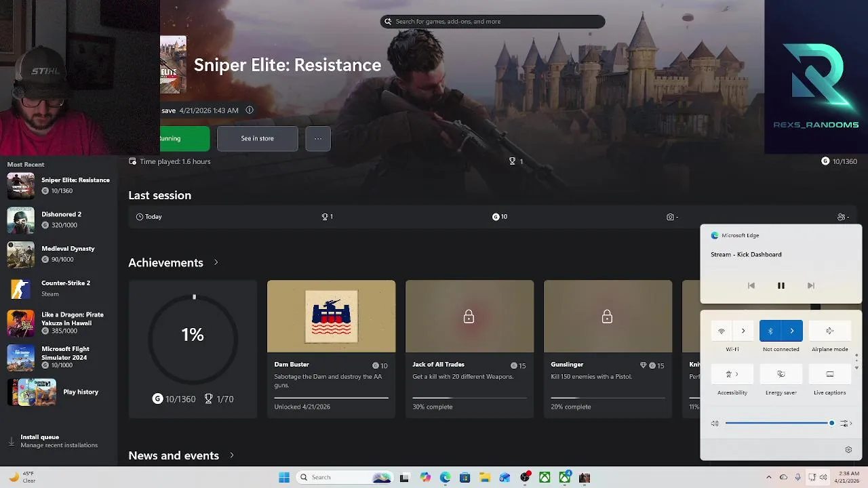Toggle Live captions tile
Image resolution: width=868 pixels, height=488 pixels.
tap(829, 374)
